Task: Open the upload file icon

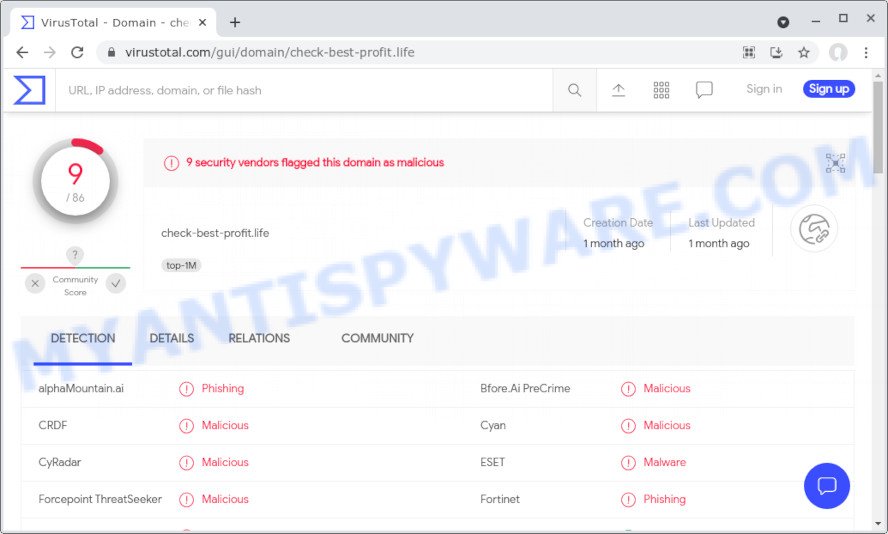Action: coord(618,90)
